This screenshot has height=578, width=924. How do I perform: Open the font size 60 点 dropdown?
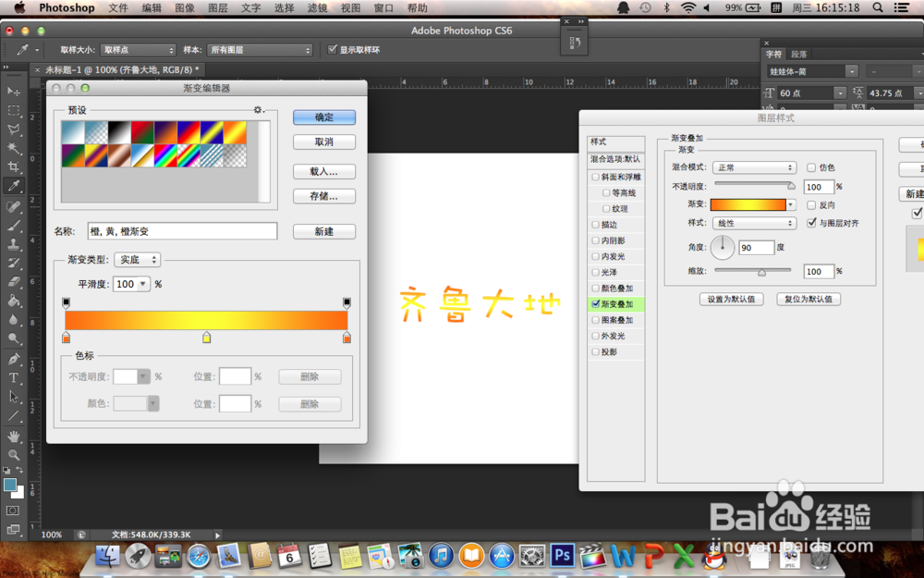(x=840, y=93)
